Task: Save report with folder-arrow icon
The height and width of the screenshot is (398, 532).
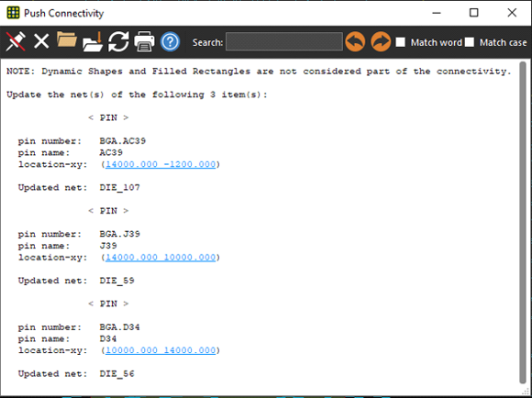Action: (x=93, y=42)
